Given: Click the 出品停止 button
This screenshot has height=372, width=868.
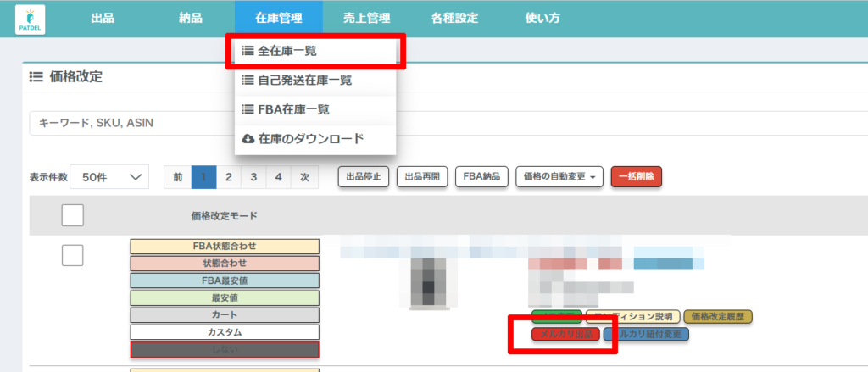Looking at the screenshot, I should coord(364,177).
